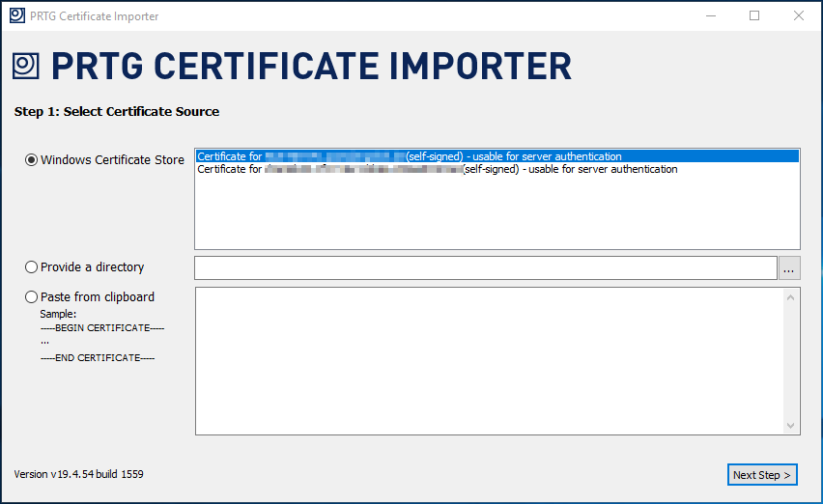This screenshot has width=823, height=504.
Task: Click the BEGIN CERTIFICATE sample text
Action: point(102,328)
